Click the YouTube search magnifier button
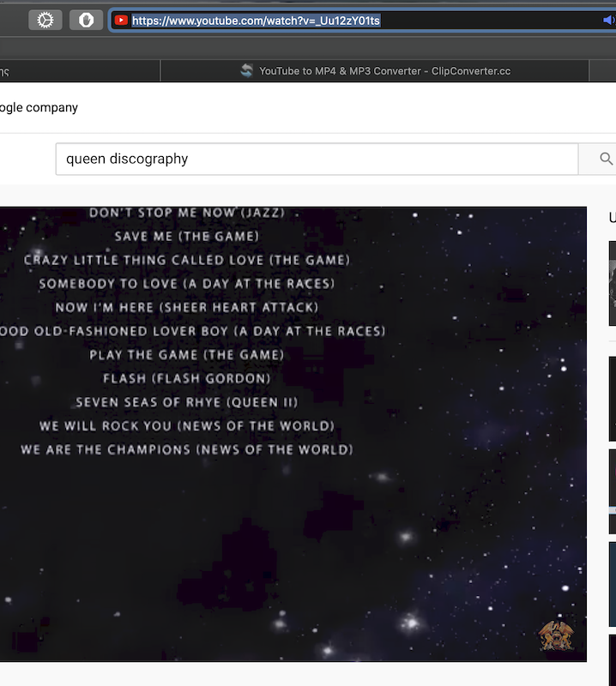Image resolution: width=616 pixels, height=686 pixels. (606, 159)
